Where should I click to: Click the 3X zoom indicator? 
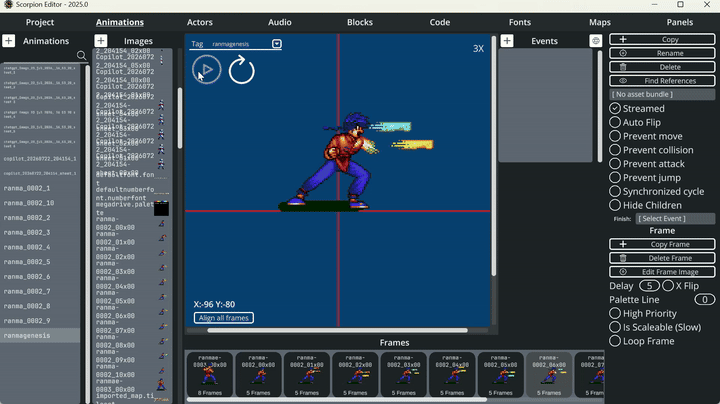[x=478, y=49]
